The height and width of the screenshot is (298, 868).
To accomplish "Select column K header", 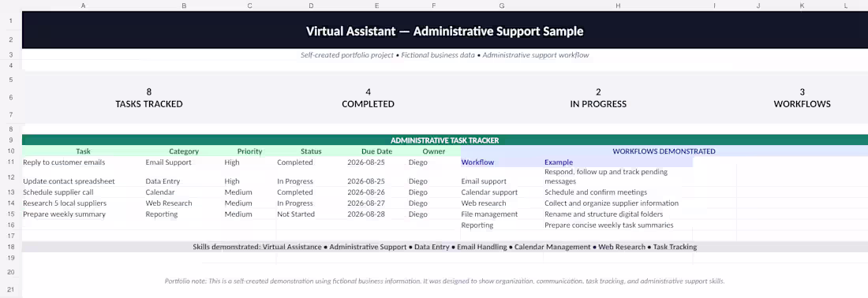I will point(802,6).
